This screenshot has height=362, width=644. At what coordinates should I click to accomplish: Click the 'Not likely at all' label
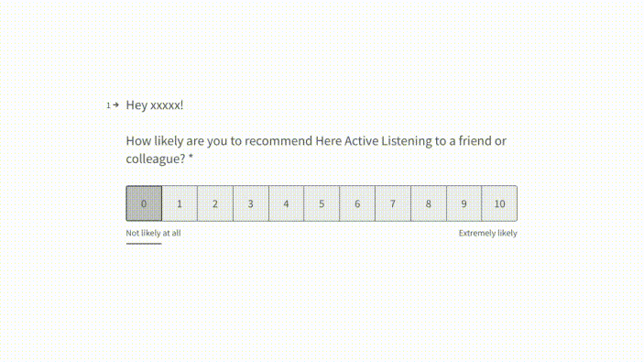(x=153, y=233)
